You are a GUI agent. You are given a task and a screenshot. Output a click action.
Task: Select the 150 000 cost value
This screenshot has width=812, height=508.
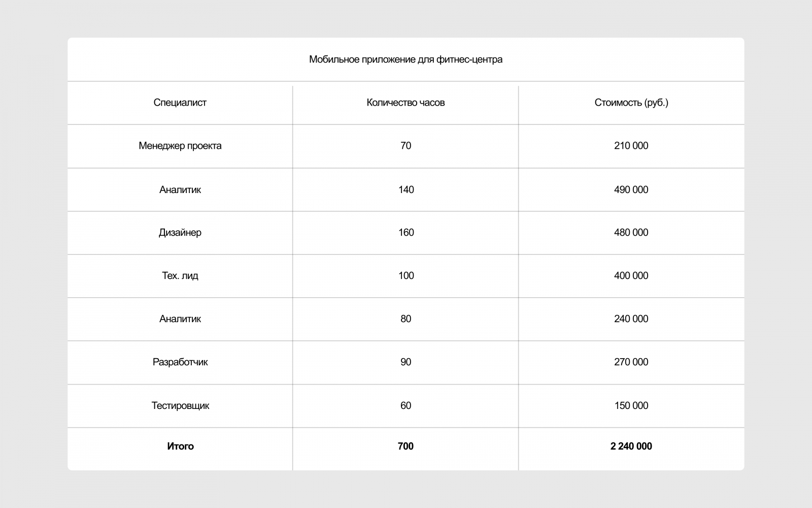point(631,406)
